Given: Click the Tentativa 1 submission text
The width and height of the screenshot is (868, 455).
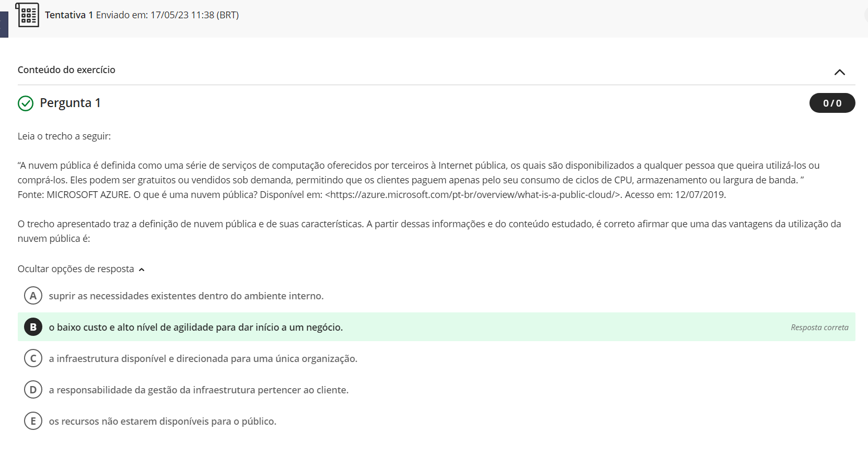Looking at the screenshot, I should [x=142, y=15].
